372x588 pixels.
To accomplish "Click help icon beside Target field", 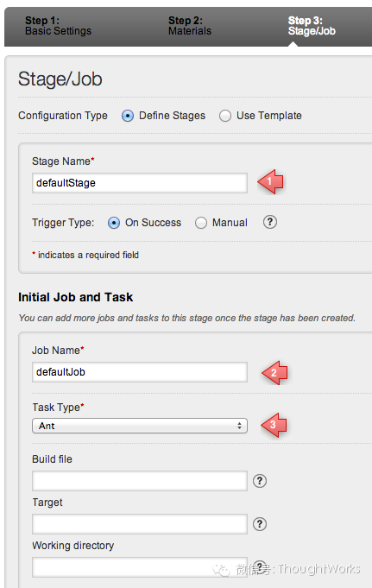I will (260, 524).
